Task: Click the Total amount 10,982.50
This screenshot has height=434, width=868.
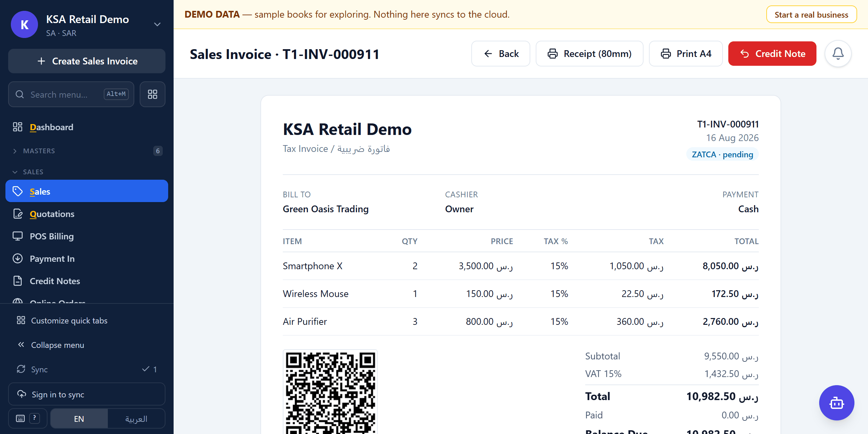Action: point(722,396)
